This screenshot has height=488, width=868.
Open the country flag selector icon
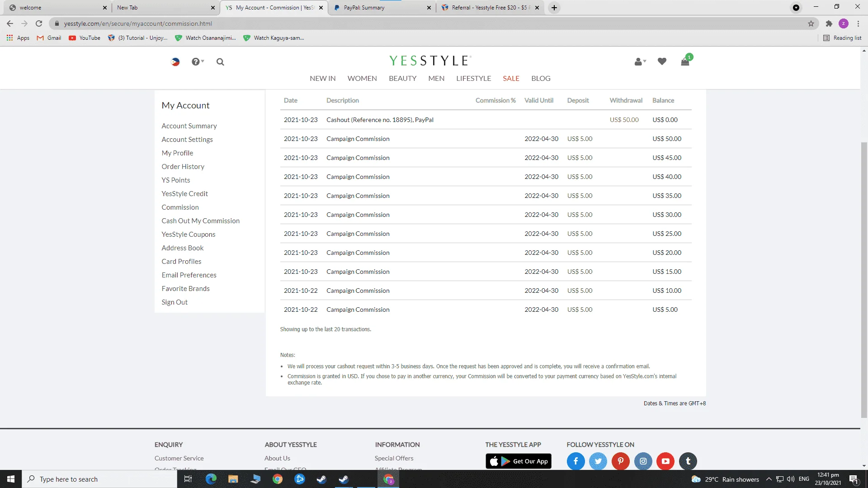[x=175, y=62]
